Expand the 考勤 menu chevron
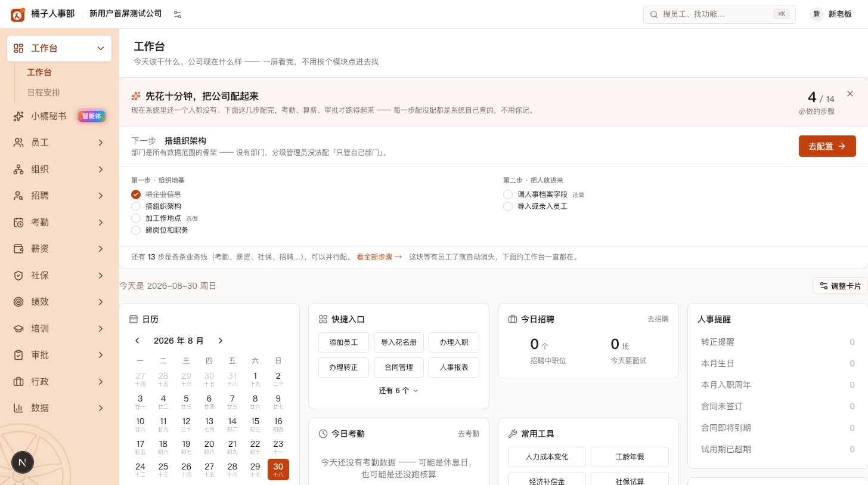The width and height of the screenshot is (868, 485). [x=101, y=223]
